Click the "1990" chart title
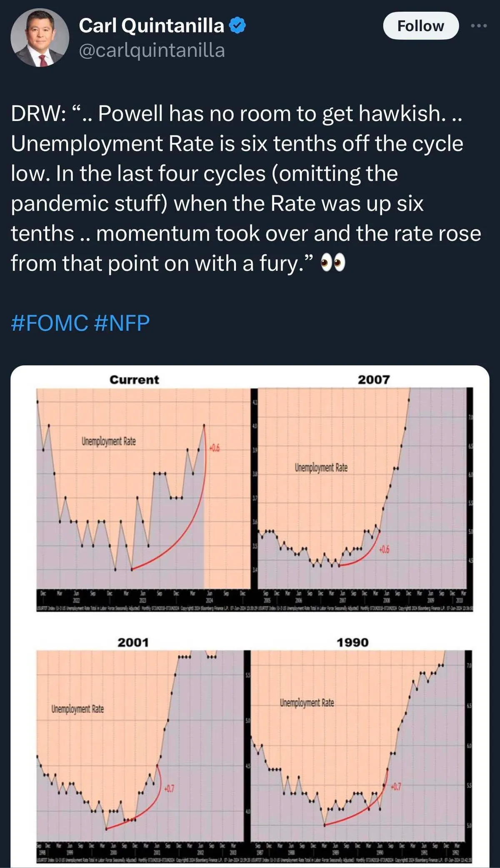Screen dimensions: 500x868 click(352, 642)
